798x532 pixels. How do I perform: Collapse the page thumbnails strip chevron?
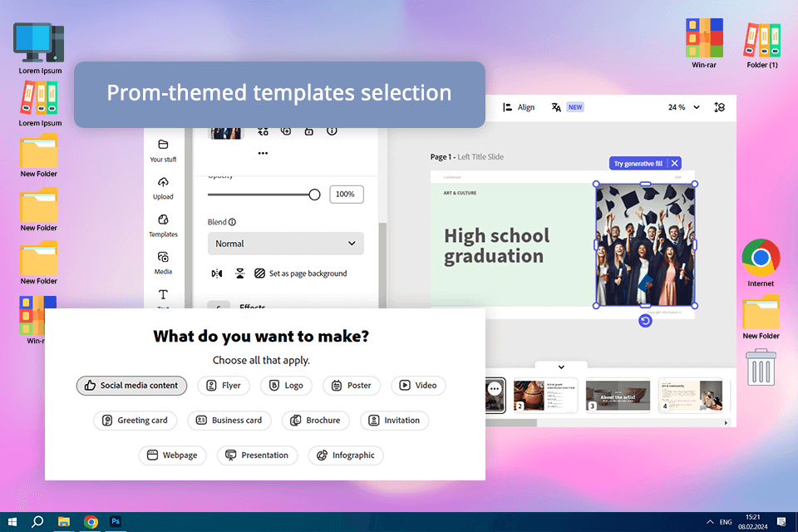(x=561, y=367)
